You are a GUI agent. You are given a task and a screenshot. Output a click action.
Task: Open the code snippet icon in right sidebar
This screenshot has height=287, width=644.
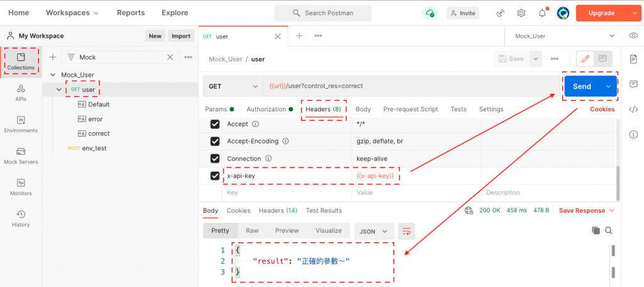point(633,109)
